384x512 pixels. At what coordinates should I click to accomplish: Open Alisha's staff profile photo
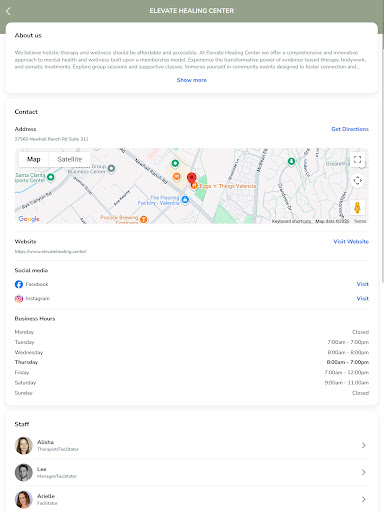coord(24,445)
